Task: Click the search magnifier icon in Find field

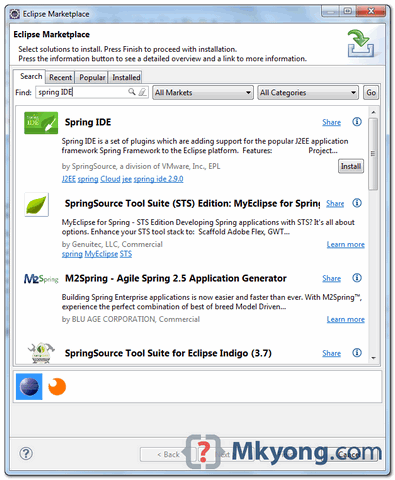Action: [132, 92]
